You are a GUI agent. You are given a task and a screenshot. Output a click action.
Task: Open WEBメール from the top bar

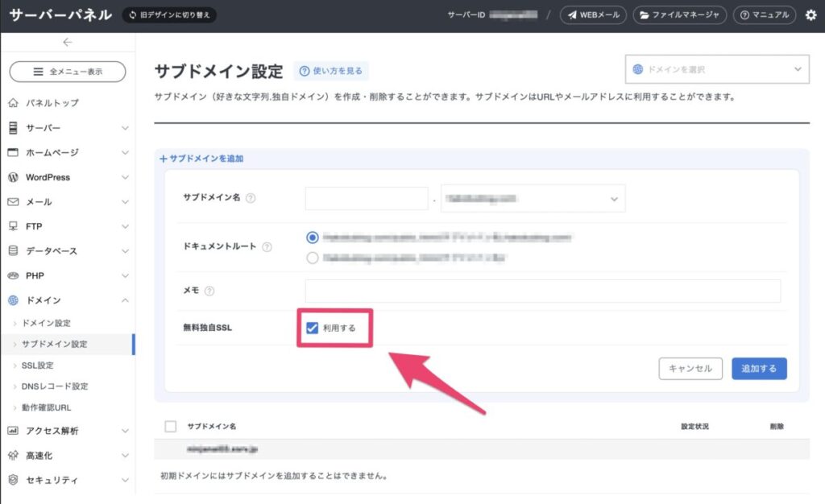pos(593,15)
